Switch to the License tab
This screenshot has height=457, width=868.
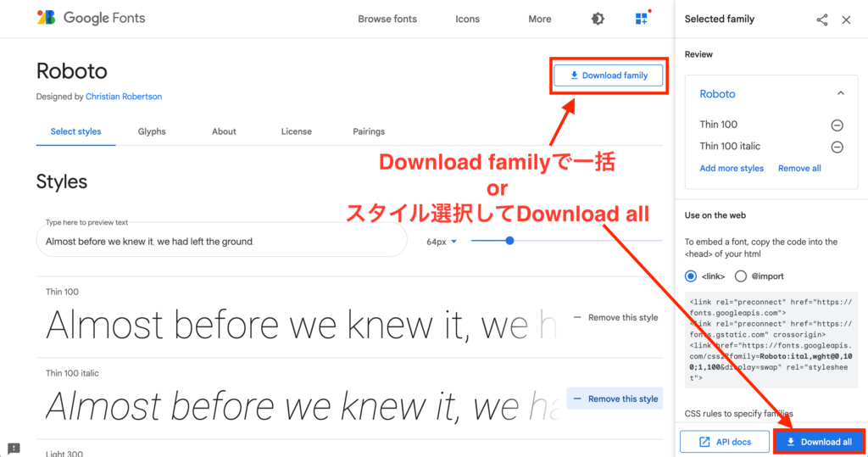coord(296,131)
